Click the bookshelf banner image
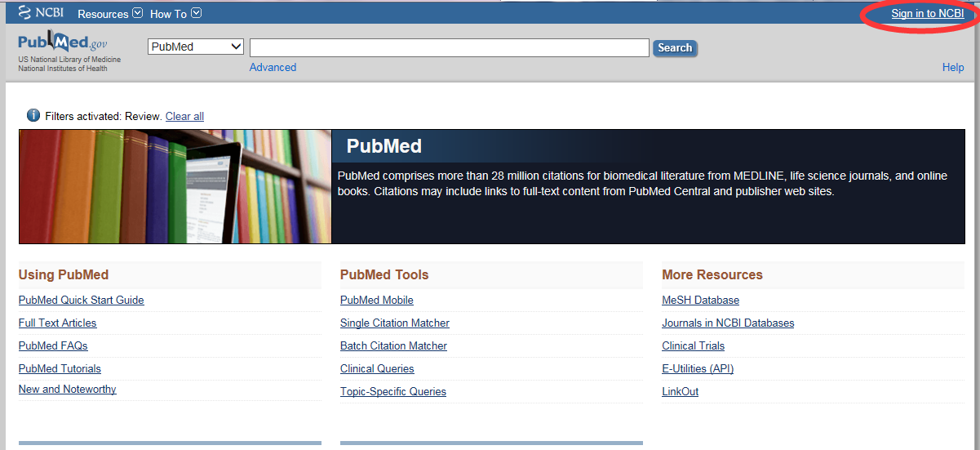980x450 pixels. 175,186
